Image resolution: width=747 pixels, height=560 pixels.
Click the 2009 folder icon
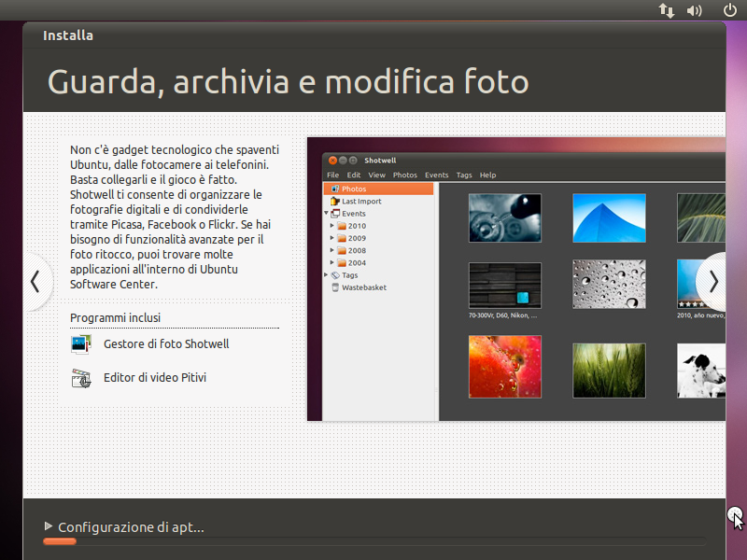342,238
